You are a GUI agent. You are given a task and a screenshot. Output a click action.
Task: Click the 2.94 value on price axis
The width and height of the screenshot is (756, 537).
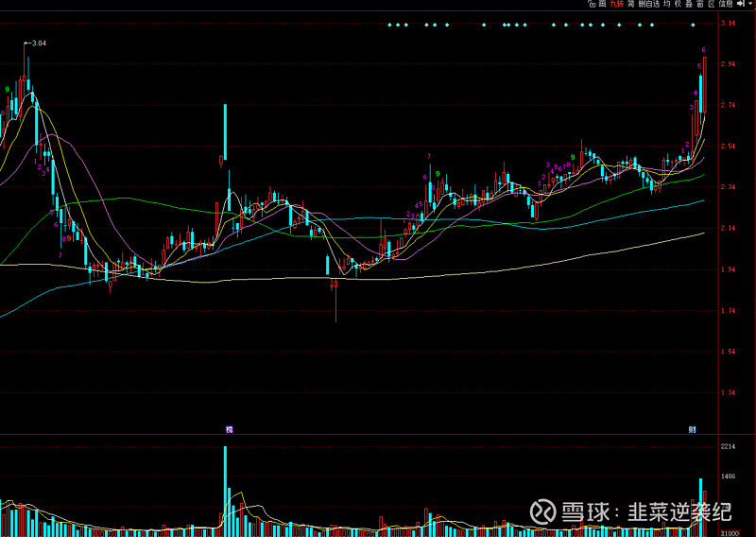click(728, 64)
